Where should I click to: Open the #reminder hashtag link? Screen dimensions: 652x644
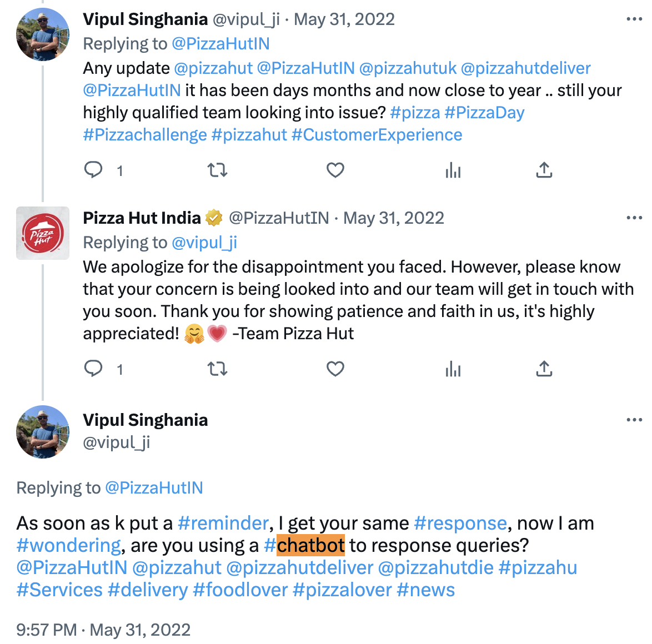point(223,523)
